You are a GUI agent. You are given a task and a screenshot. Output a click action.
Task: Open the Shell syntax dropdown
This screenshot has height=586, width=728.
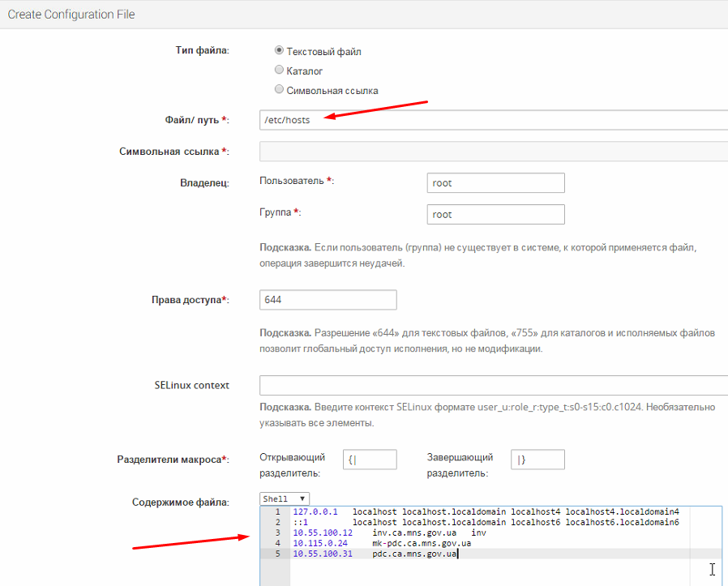pos(285,498)
